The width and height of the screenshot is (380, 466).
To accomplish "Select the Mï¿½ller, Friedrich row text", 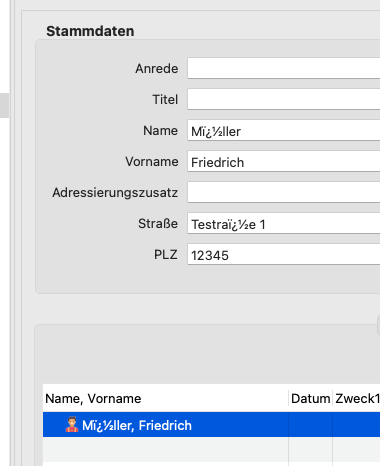I will click(x=137, y=425).
